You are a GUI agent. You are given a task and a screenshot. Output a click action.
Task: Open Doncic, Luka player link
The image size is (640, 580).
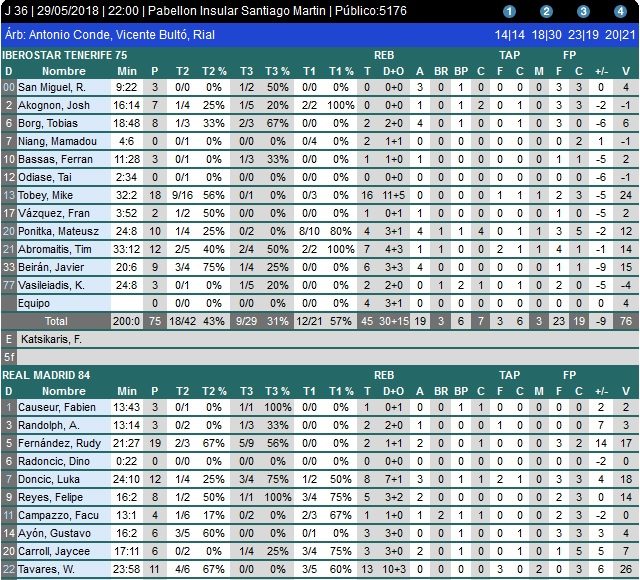pyautogui.click(x=47, y=478)
